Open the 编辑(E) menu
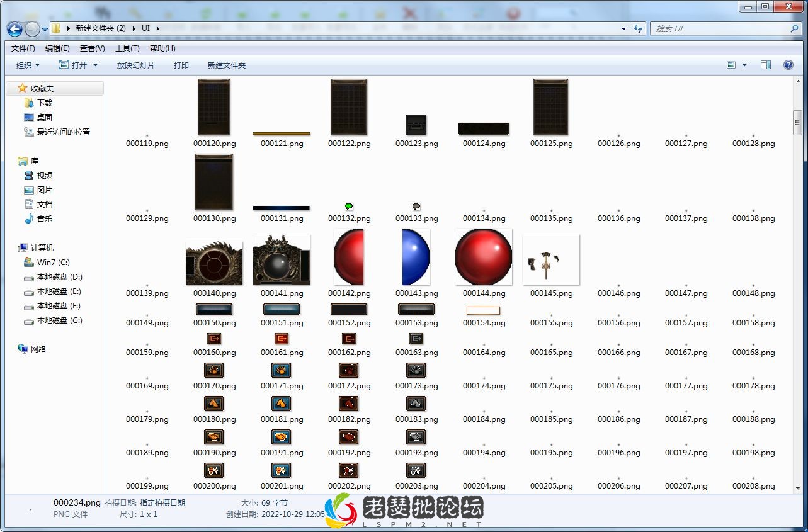This screenshot has height=532, width=808. point(57,48)
